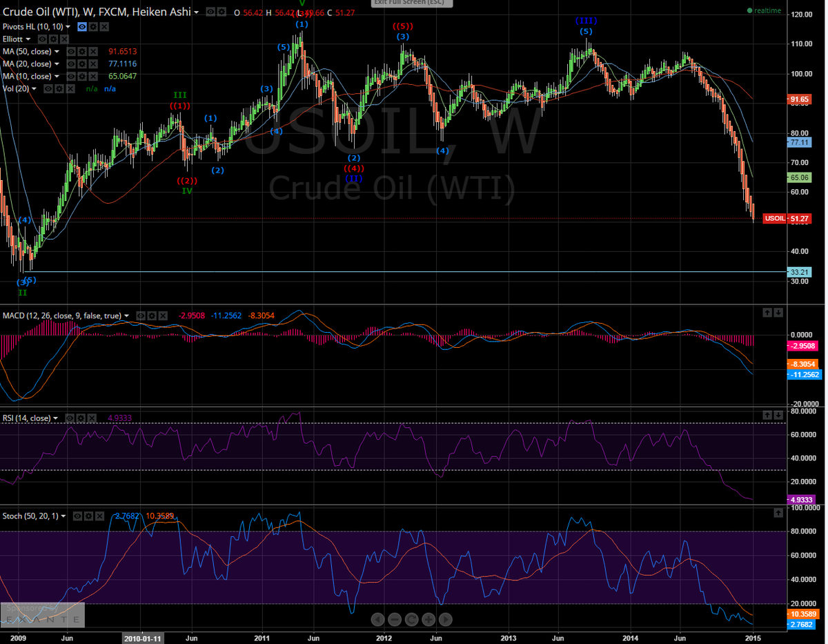Open settings for MA (20, close)
The width and height of the screenshot is (828, 644).
point(81,64)
